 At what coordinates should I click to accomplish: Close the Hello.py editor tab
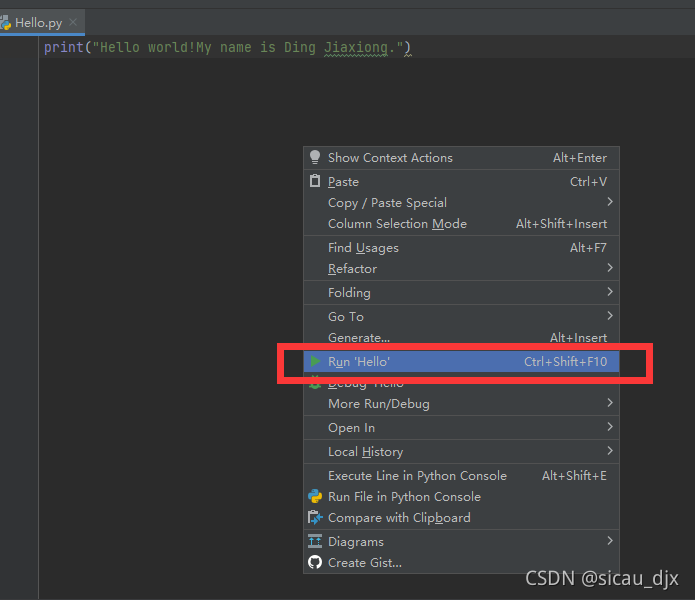click(x=73, y=22)
